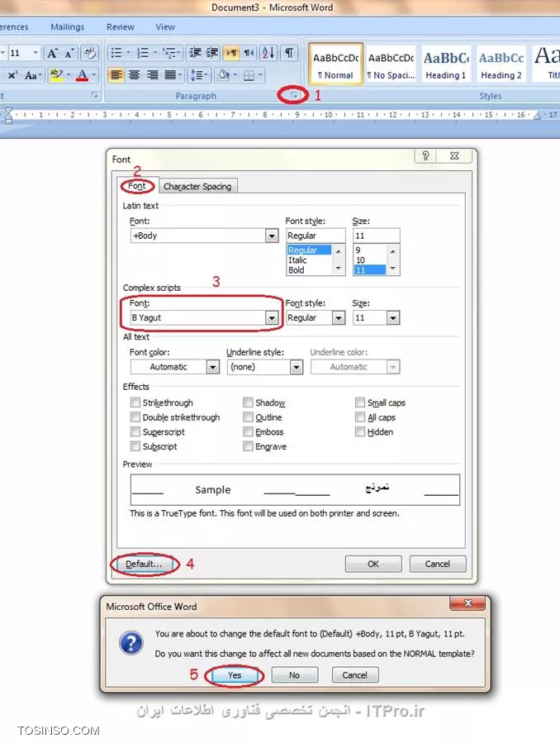Switch to the Character Spacing tab
Screen dimensions: 560x748
pyautogui.click(x=197, y=187)
